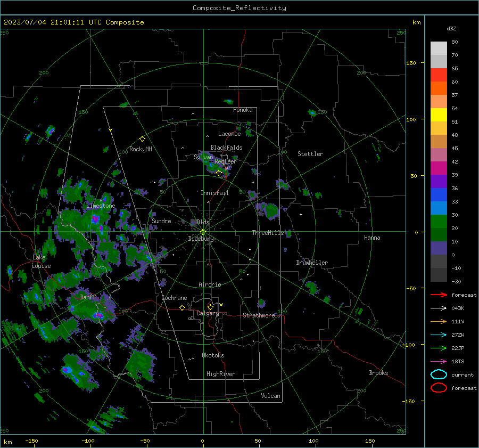
Task: Select the white 80 dBZ color swatch
Action: [439, 48]
